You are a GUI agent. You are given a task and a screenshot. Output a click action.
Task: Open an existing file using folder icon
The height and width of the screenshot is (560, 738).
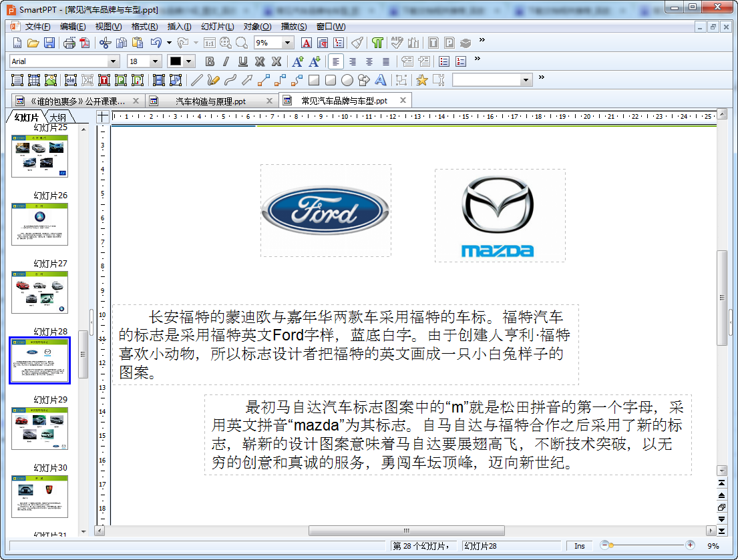(33, 43)
